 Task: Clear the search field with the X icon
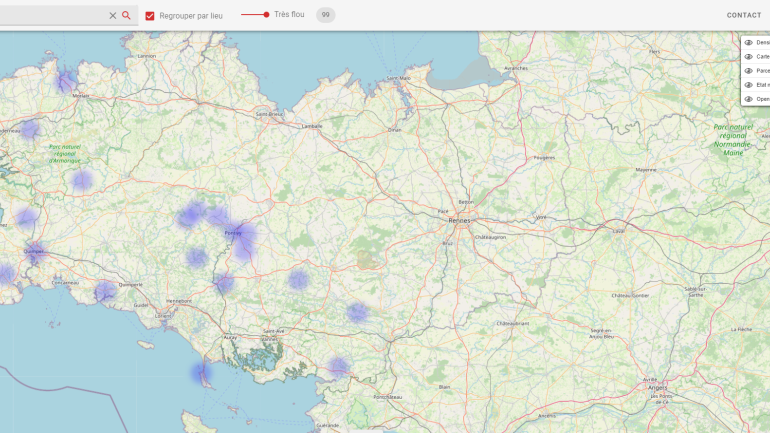(112, 16)
